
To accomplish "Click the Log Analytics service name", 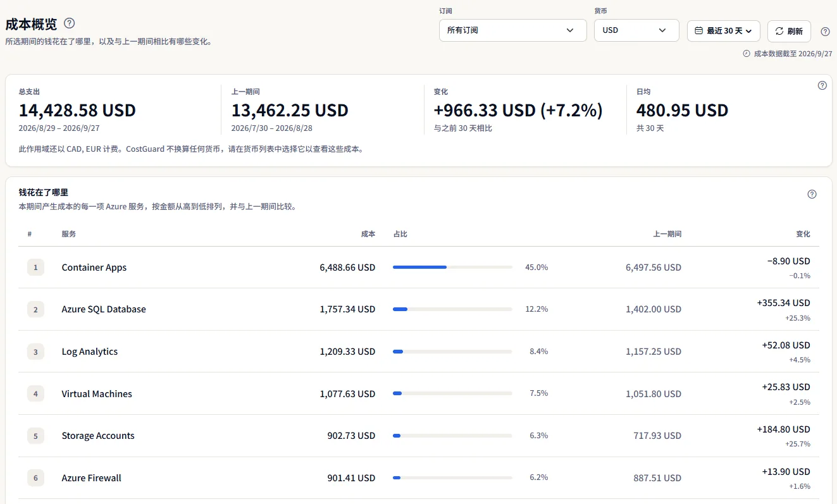I will [90, 352].
